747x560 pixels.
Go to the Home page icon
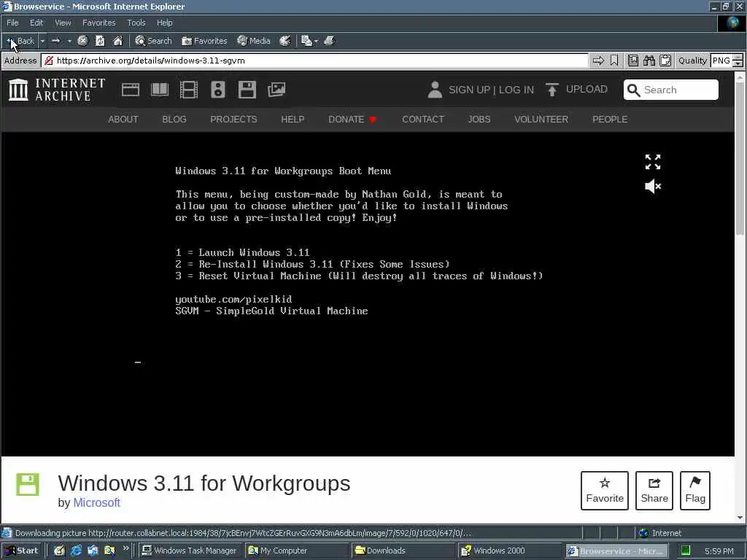coord(117,41)
